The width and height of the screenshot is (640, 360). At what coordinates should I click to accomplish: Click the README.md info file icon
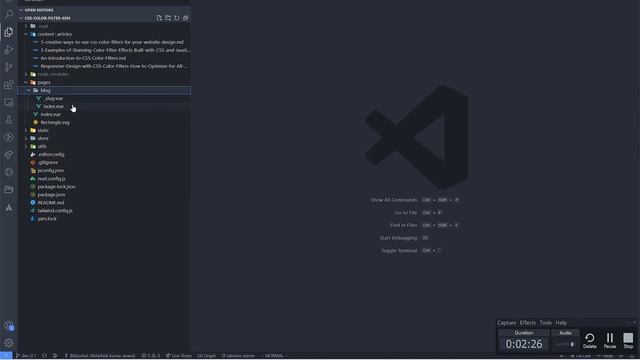33,202
